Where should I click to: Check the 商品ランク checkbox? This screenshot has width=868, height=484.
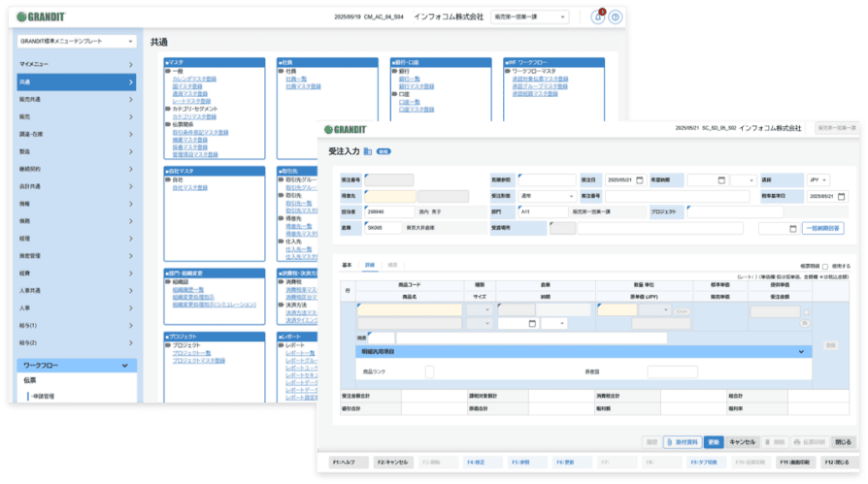429,371
